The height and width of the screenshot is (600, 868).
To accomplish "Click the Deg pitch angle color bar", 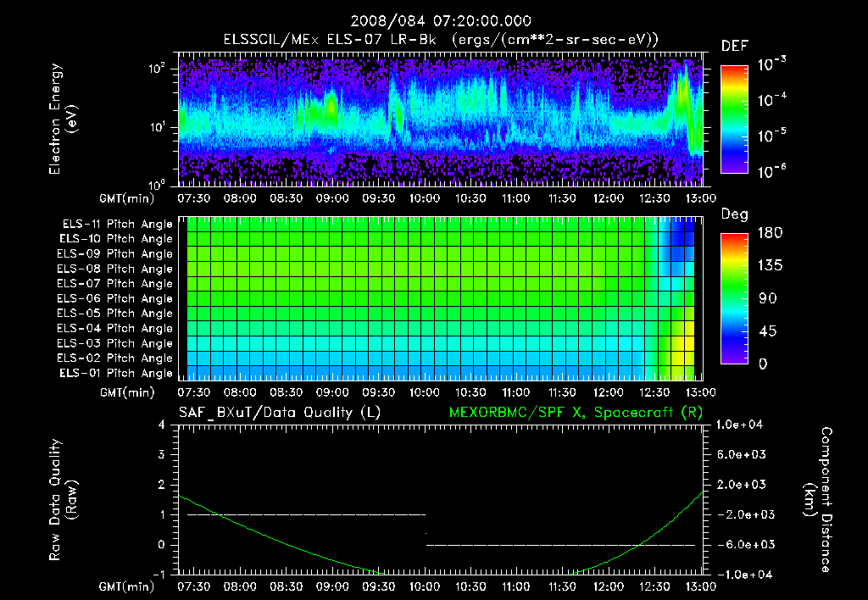I will (734, 298).
